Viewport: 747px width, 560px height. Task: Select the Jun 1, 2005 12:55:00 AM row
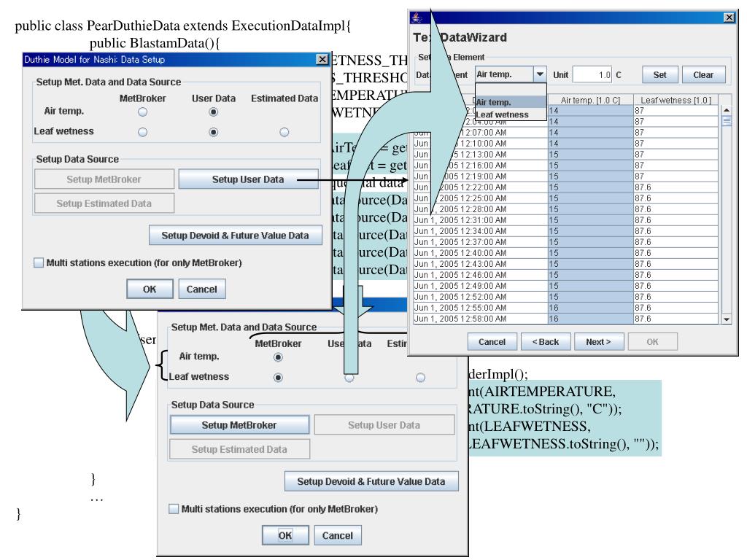(565, 308)
